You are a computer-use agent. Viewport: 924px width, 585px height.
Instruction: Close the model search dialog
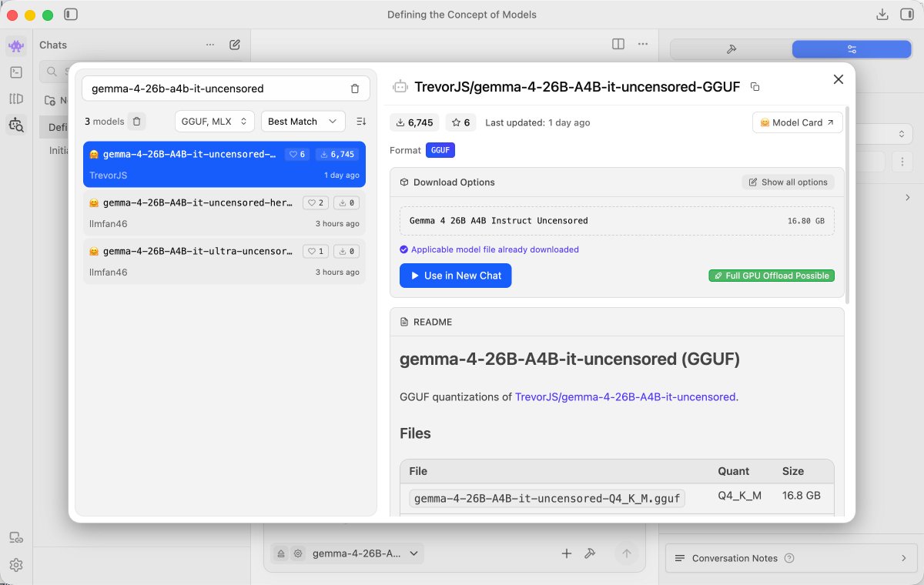[x=839, y=79]
